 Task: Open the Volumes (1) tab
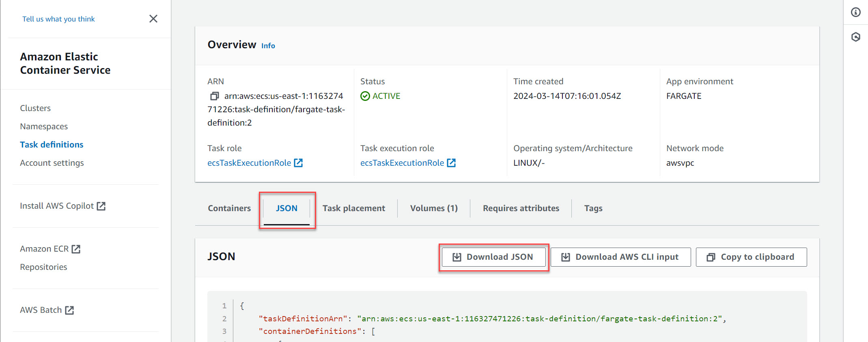(434, 208)
